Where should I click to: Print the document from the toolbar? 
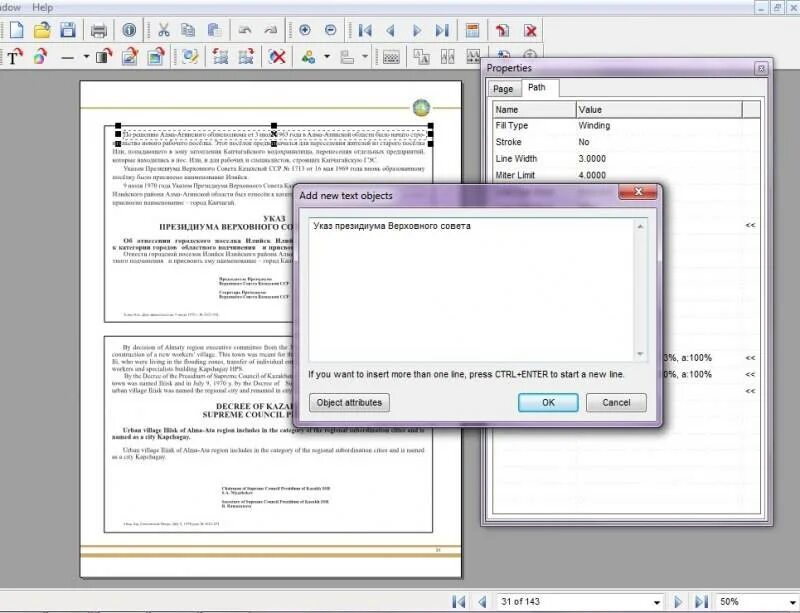click(98, 31)
